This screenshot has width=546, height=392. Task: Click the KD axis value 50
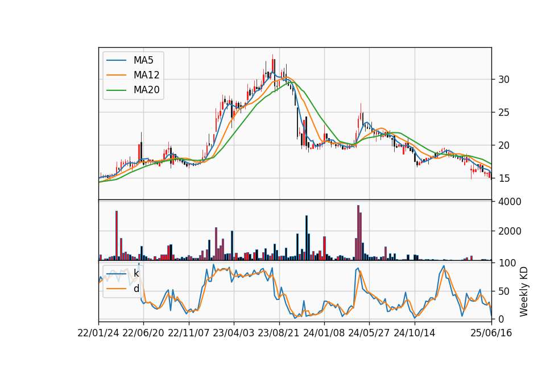click(504, 291)
